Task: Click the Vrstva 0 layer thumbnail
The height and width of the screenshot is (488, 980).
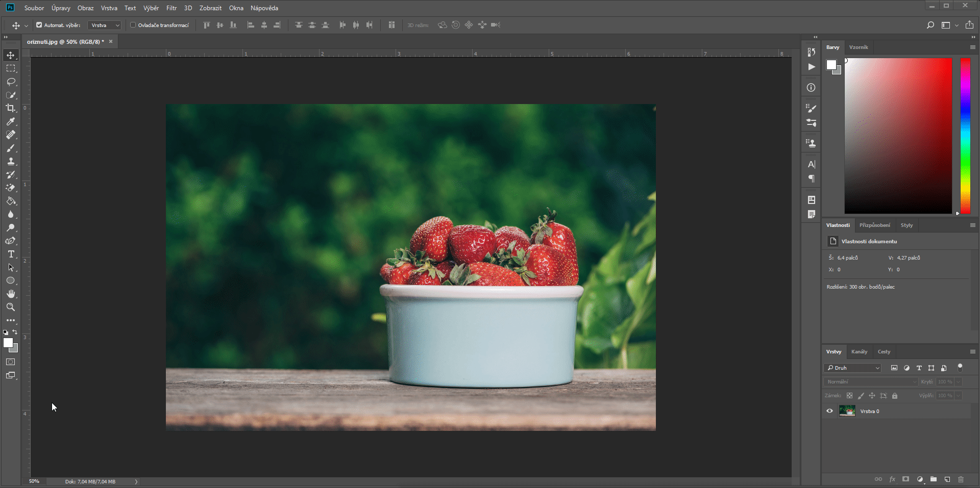Action: 848,411
